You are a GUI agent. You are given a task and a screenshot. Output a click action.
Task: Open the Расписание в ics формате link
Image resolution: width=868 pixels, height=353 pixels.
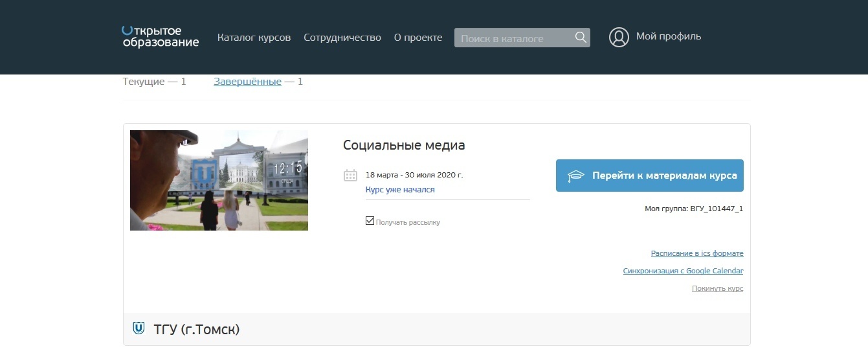[x=696, y=253]
